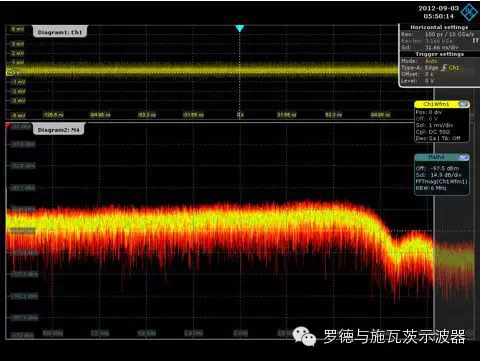Click the Ch1Wfm1 signal label
Screen dimensions: 481x361
coord(436,104)
